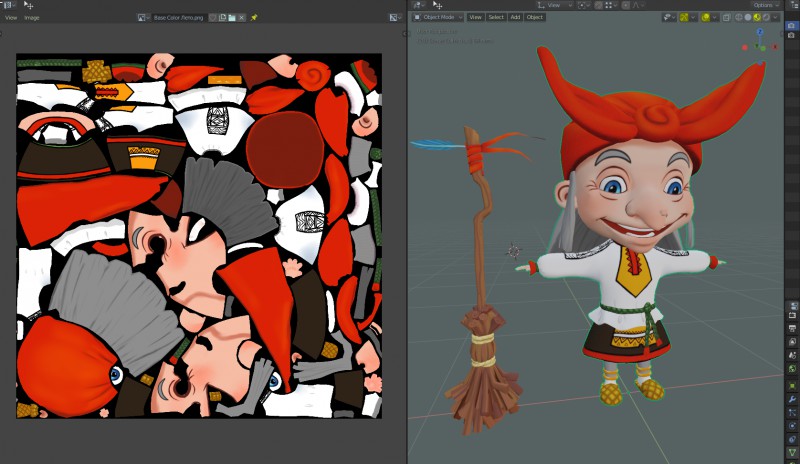Viewport: 800px width, 464px height.
Task: Open the object visibility filter dropdown
Action: pos(669,17)
